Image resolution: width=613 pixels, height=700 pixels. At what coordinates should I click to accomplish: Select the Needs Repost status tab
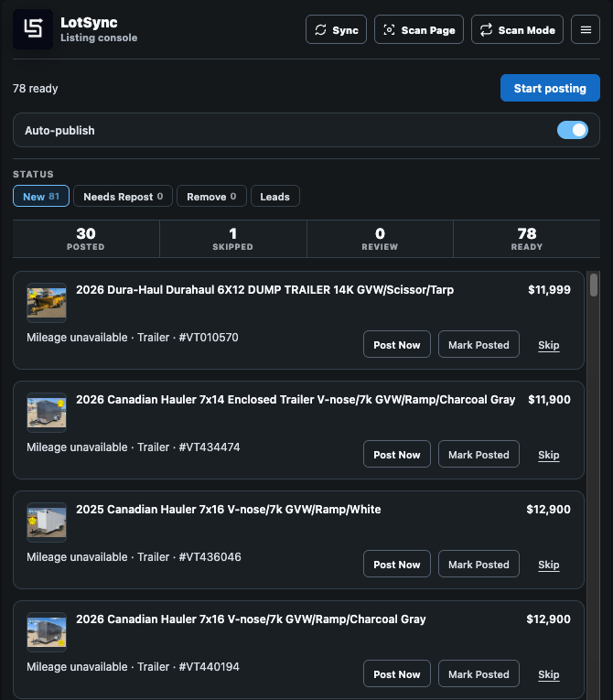123,196
